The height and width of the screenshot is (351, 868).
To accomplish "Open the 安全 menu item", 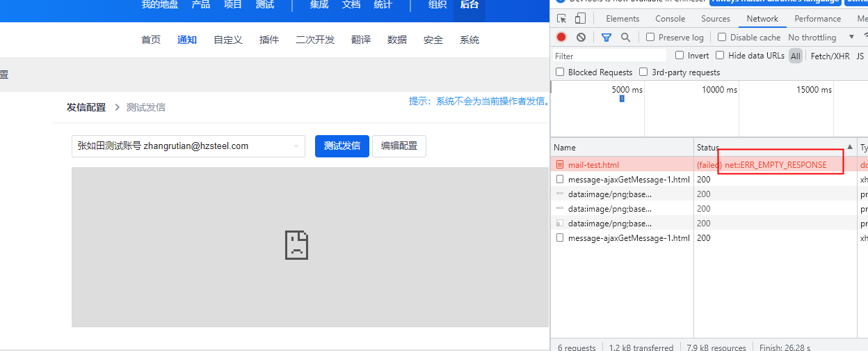I will (x=433, y=40).
